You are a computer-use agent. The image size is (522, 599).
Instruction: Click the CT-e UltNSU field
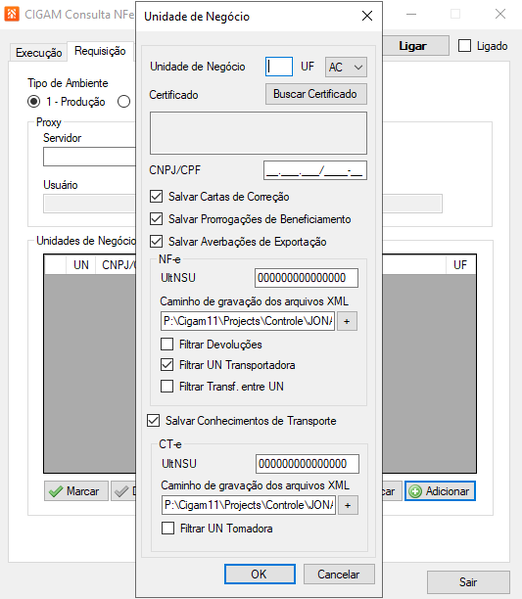click(x=307, y=464)
